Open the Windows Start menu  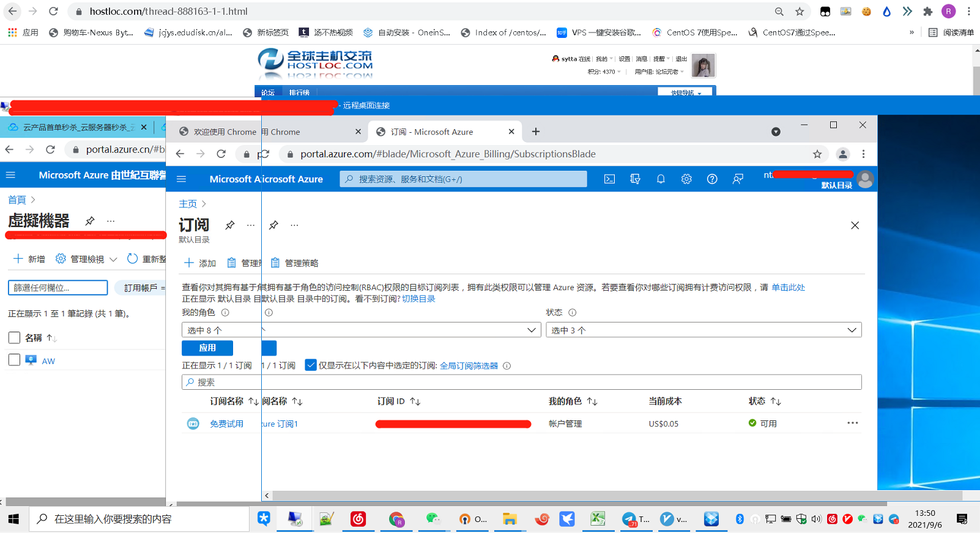[13, 519]
